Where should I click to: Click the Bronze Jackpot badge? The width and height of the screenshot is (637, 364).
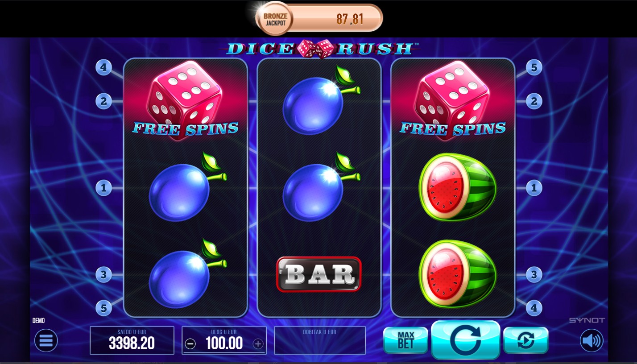click(x=275, y=19)
